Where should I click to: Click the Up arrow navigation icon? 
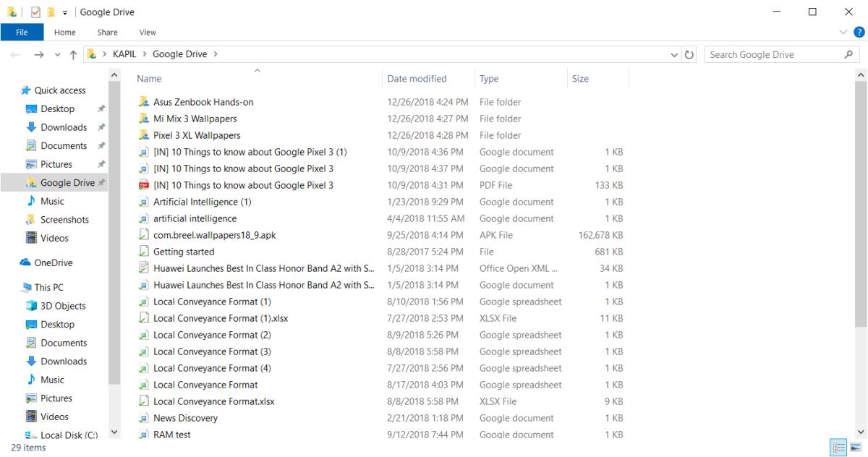72,55
